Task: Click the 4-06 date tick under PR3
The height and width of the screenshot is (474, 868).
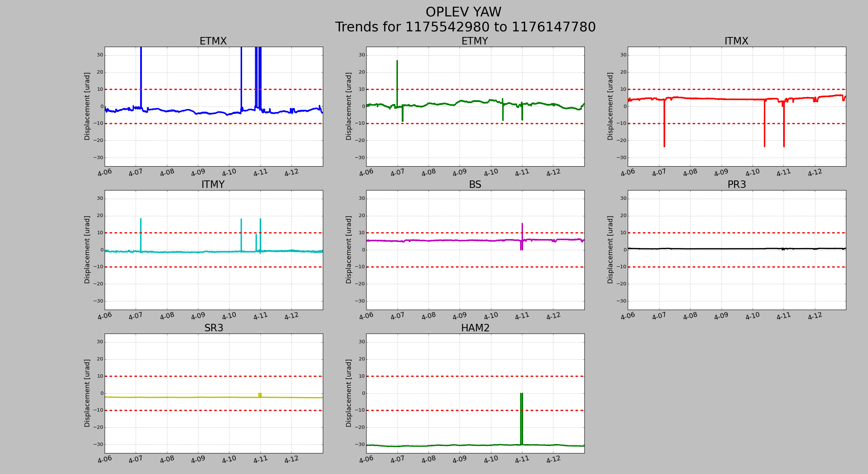Action: pos(628,316)
